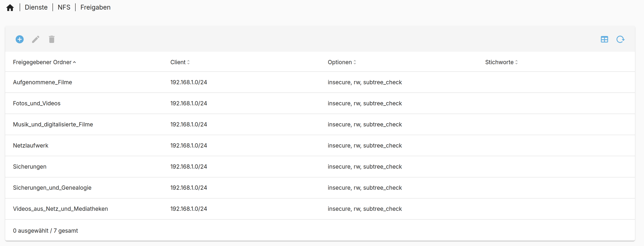The image size is (644, 246).
Task: Select the Sicherungen row
Action: click(x=30, y=167)
